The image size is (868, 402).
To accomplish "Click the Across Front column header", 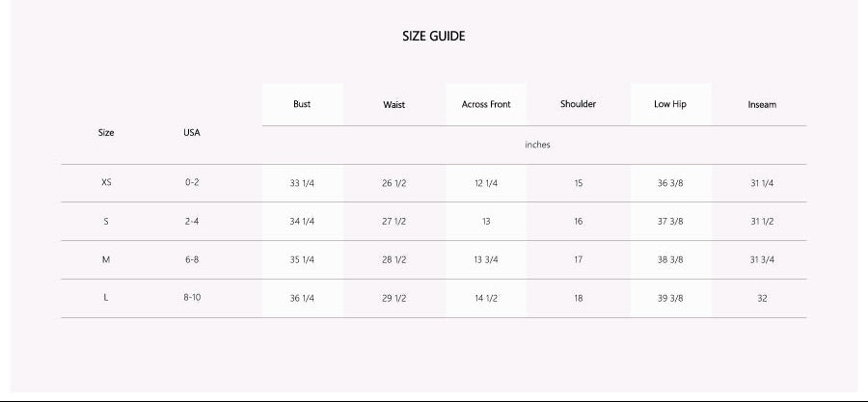I will (486, 104).
